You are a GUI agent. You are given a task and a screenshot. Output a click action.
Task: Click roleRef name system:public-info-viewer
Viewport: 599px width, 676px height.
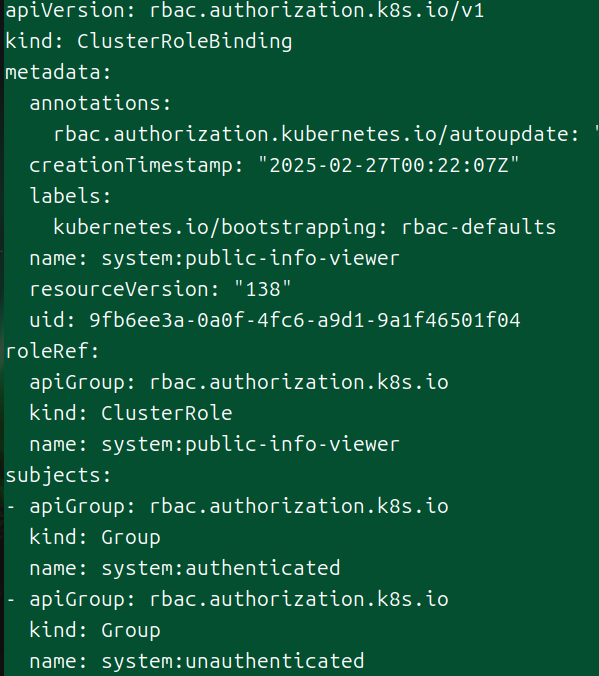coord(250,444)
